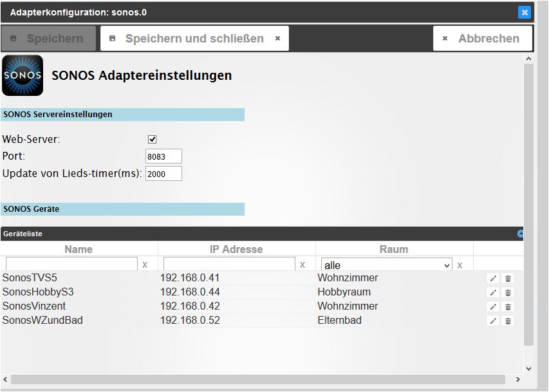Click the SONOS Geräte section header

122,209
